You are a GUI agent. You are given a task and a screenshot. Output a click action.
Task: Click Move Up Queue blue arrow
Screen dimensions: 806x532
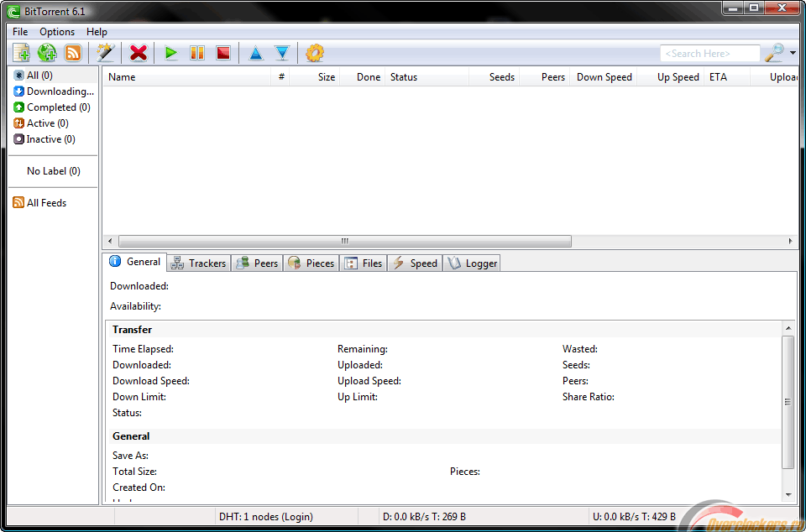(255, 54)
